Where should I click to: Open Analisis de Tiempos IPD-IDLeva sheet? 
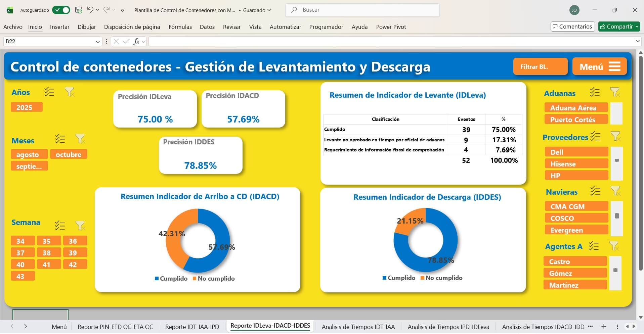pos(448,327)
